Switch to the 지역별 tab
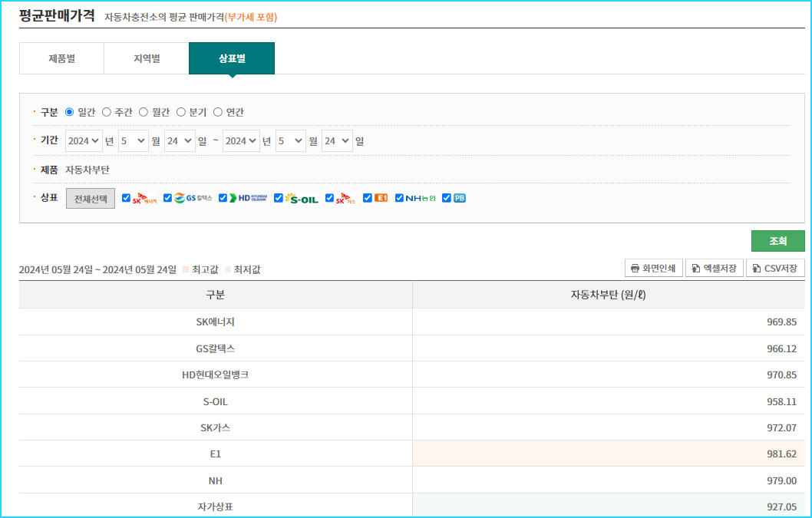812x518 pixels. coord(147,58)
